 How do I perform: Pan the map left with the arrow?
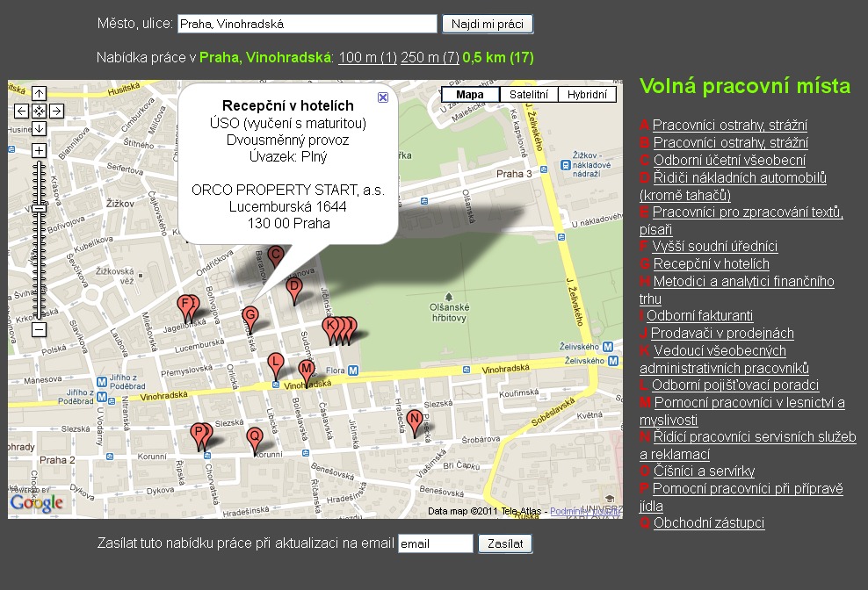[21, 112]
